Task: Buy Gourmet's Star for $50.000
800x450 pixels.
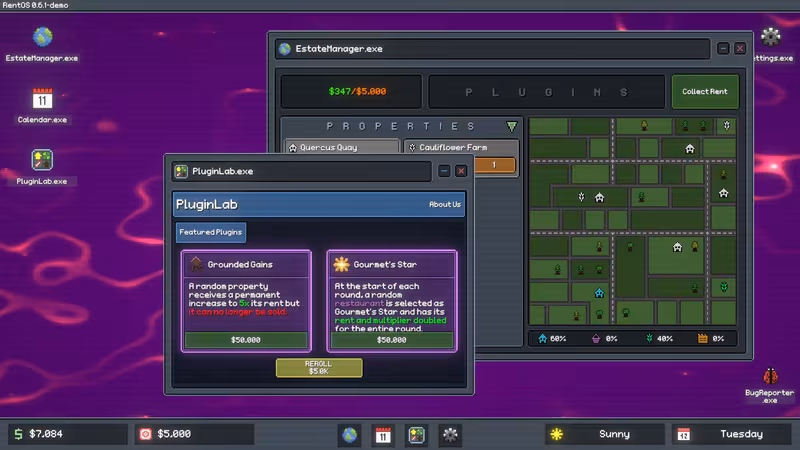Action: pyautogui.click(x=391, y=340)
